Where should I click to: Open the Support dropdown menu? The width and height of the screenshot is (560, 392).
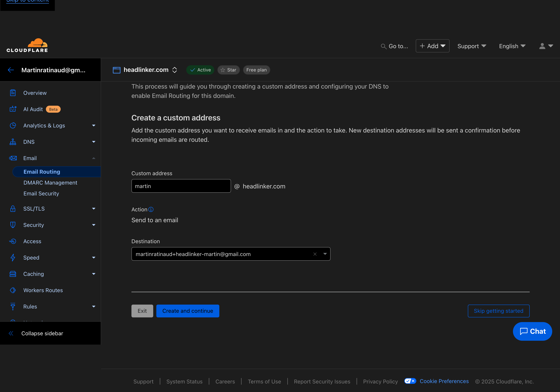coord(472,46)
